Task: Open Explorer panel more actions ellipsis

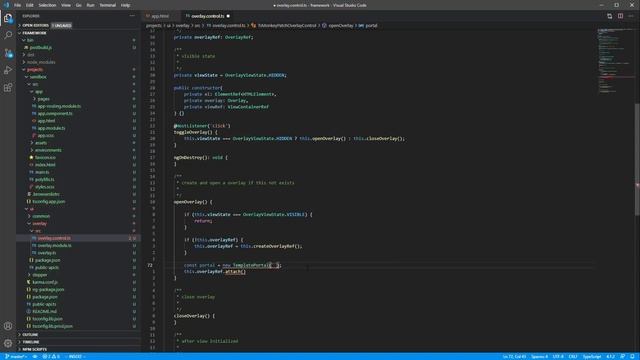Action: point(132,16)
